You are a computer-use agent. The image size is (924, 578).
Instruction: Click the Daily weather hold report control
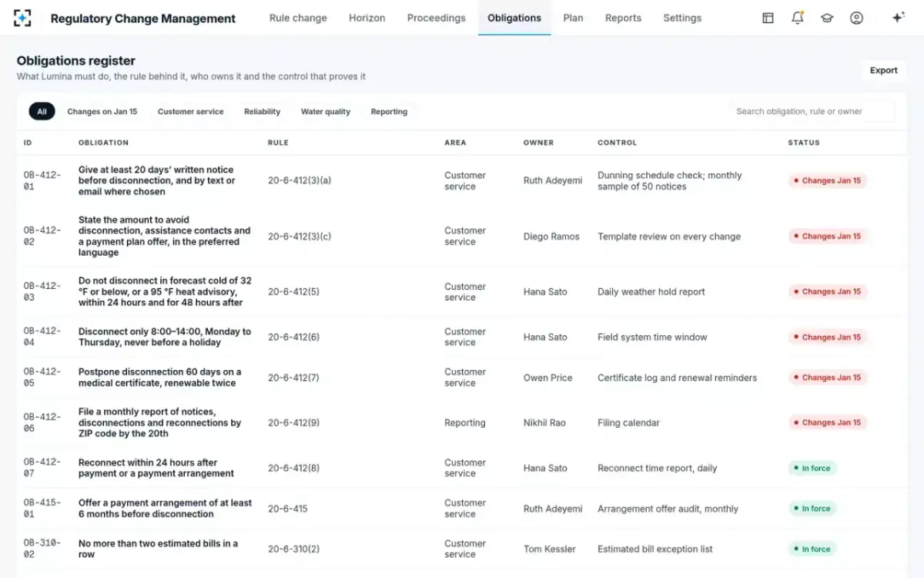pos(651,292)
